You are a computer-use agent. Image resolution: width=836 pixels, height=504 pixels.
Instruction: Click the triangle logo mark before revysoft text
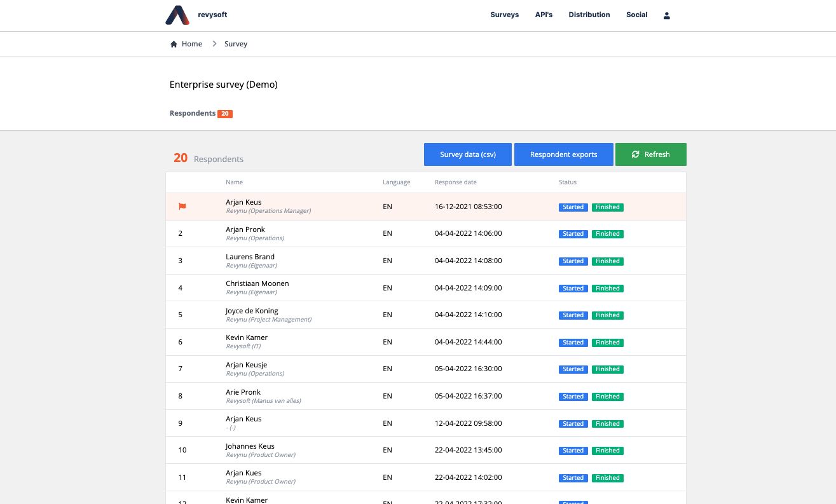[177, 15]
